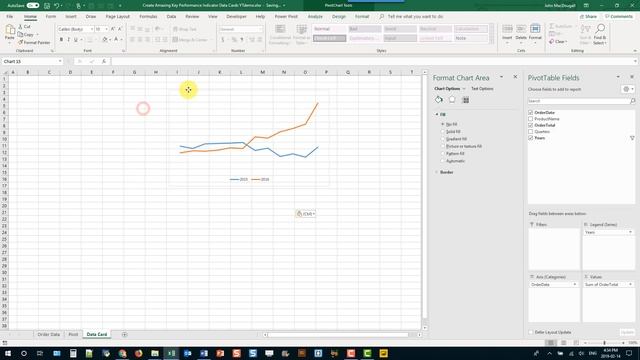
Task: Click the Font Color A icon
Action: [116, 40]
